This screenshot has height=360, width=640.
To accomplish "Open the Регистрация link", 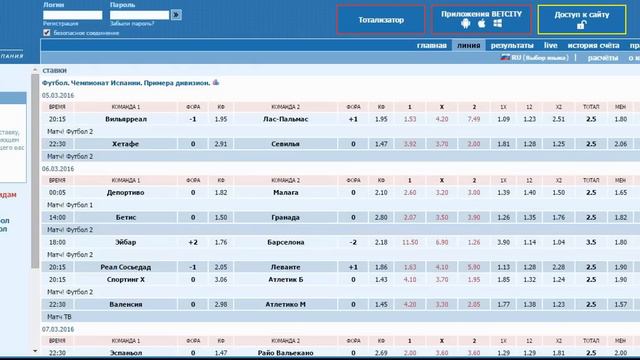I will [x=60, y=24].
